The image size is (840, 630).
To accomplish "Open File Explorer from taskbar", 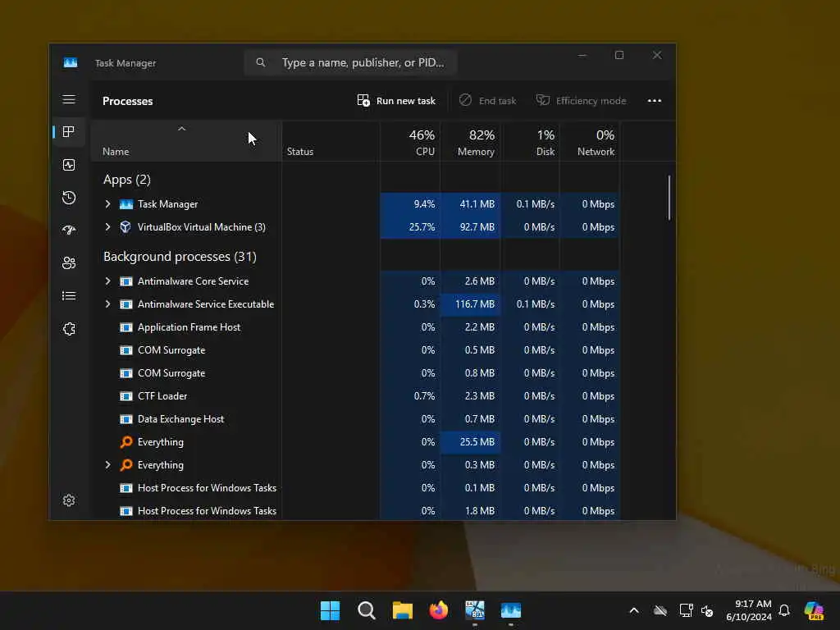I will [x=402, y=610].
